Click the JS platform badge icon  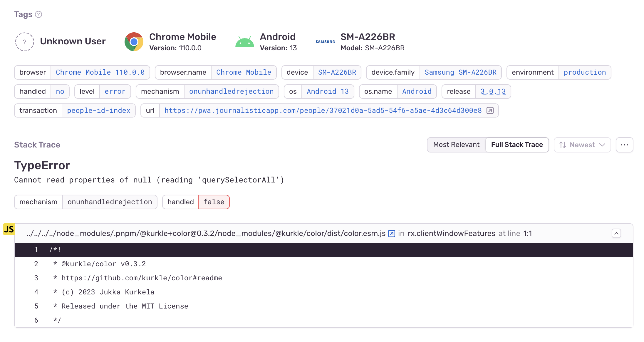click(x=9, y=229)
